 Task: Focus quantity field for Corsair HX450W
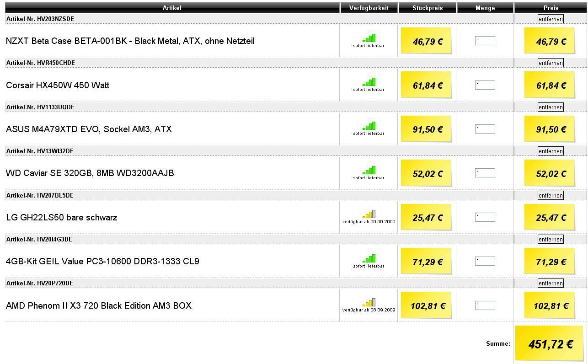[x=485, y=85]
